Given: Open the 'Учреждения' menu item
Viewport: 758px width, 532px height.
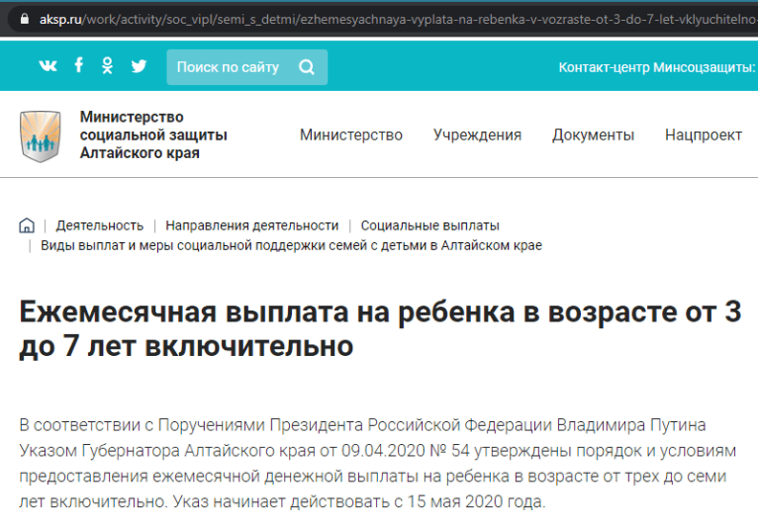Looking at the screenshot, I should tap(478, 135).
